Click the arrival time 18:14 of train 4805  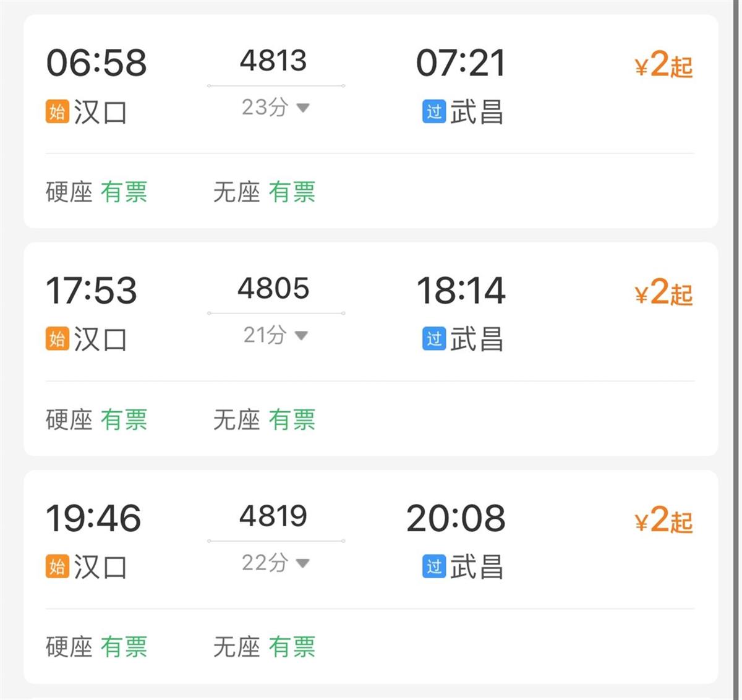click(461, 291)
